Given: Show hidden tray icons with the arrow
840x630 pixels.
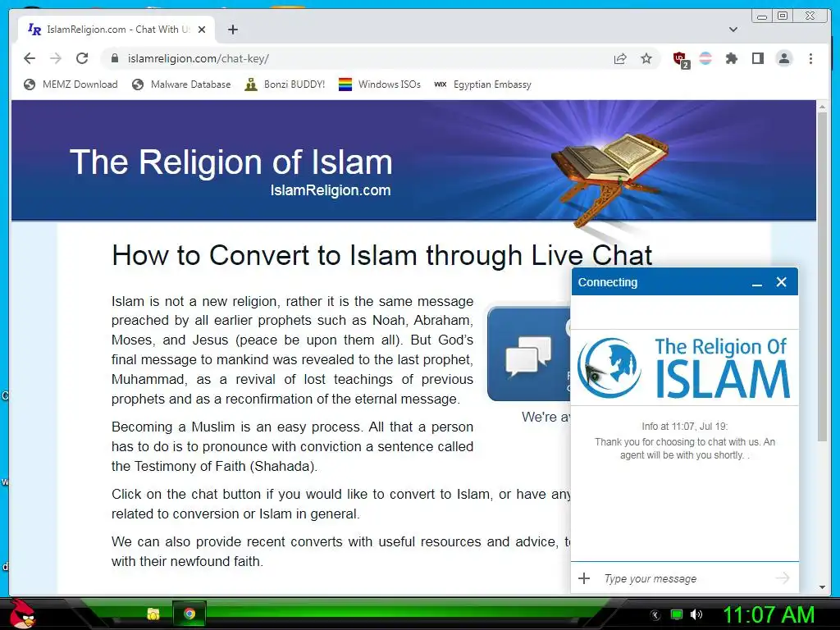Looking at the screenshot, I should (x=655, y=615).
